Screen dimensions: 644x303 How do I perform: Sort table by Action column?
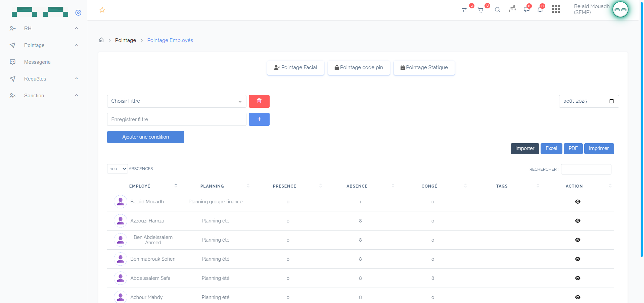(578, 186)
